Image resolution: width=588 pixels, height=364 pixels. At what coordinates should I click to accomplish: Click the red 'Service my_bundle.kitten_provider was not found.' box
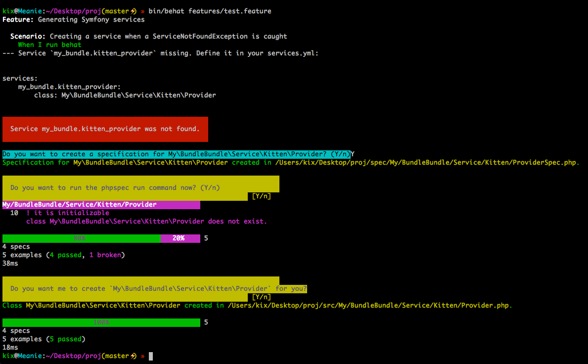pos(105,129)
